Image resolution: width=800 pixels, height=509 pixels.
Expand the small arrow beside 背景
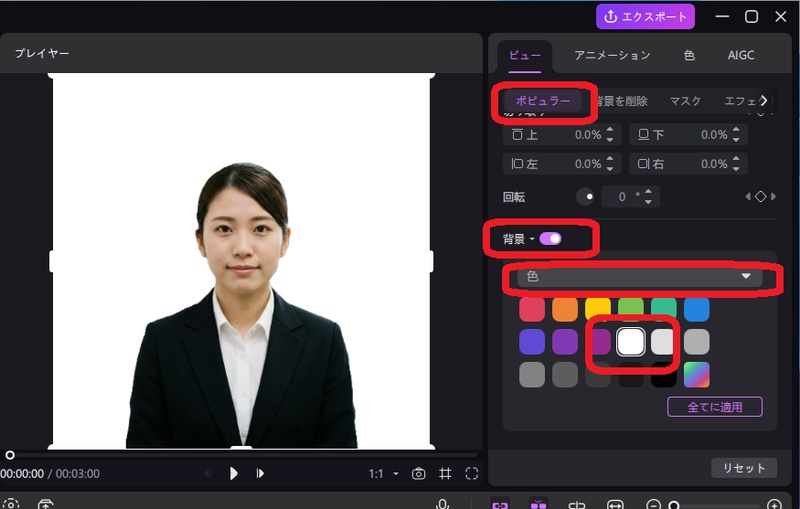click(532, 239)
